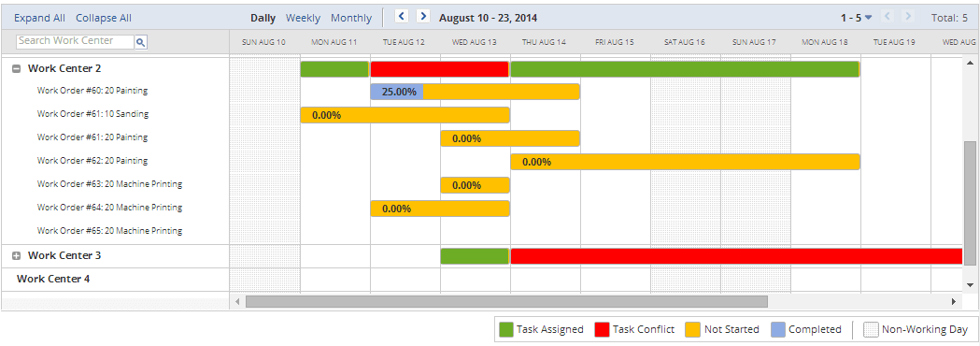Image resolution: width=980 pixels, height=346 pixels.
Task: Click Work Order #61 Painting 0.00% bar
Action: [x=510, y=138]
